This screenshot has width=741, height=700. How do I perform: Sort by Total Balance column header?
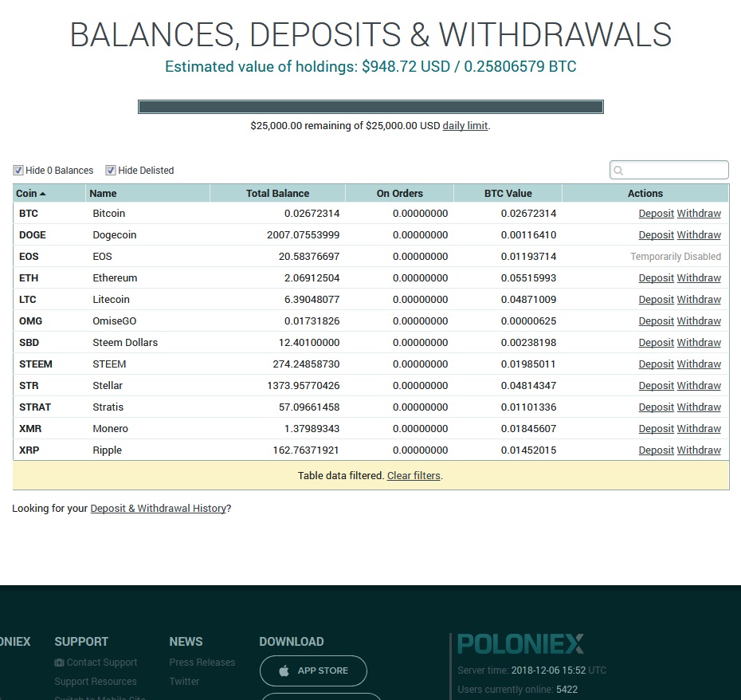click(x=277, y=194)
